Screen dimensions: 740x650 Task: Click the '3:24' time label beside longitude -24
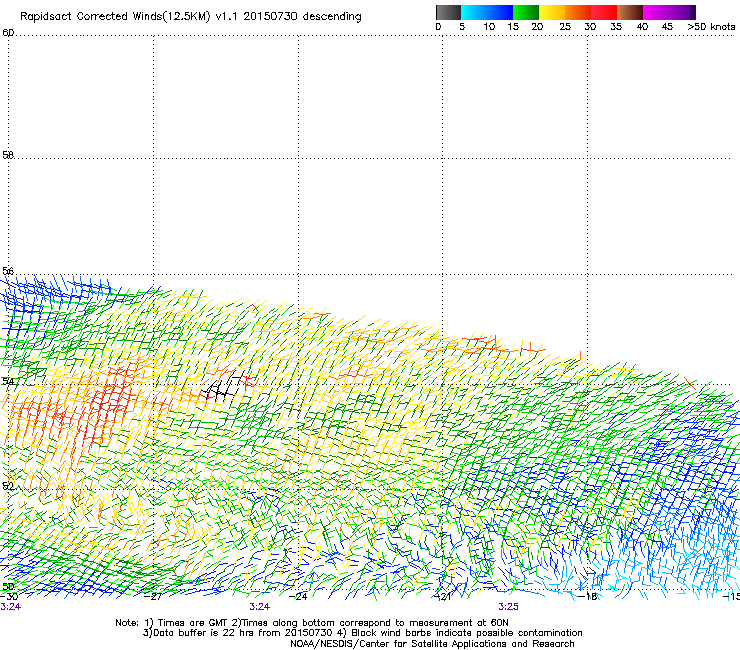tap(260, 607)
